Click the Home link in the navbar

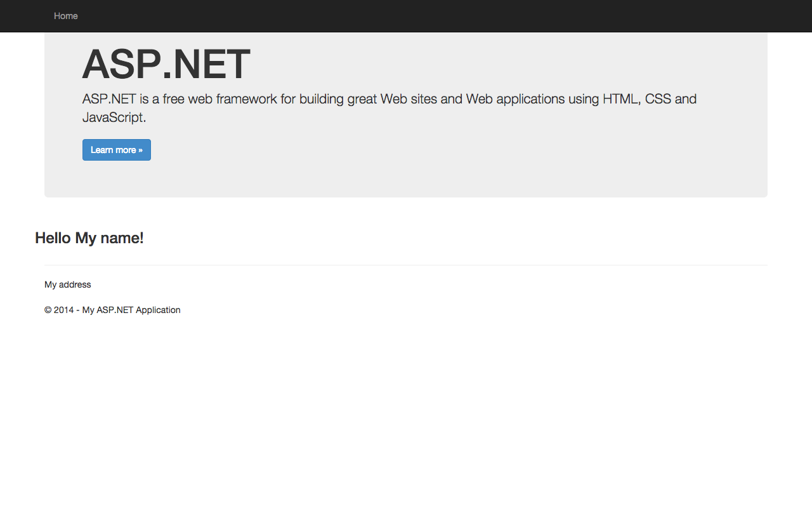66,16
